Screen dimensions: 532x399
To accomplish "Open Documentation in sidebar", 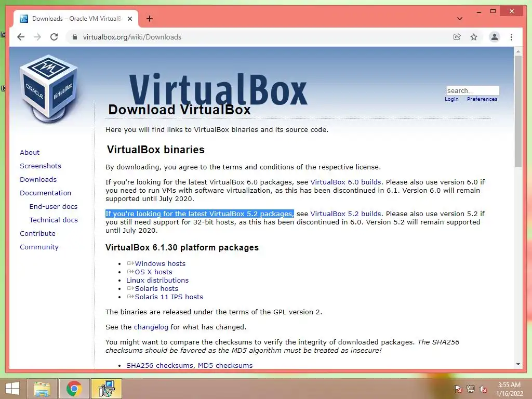I will tap(46, 193).
